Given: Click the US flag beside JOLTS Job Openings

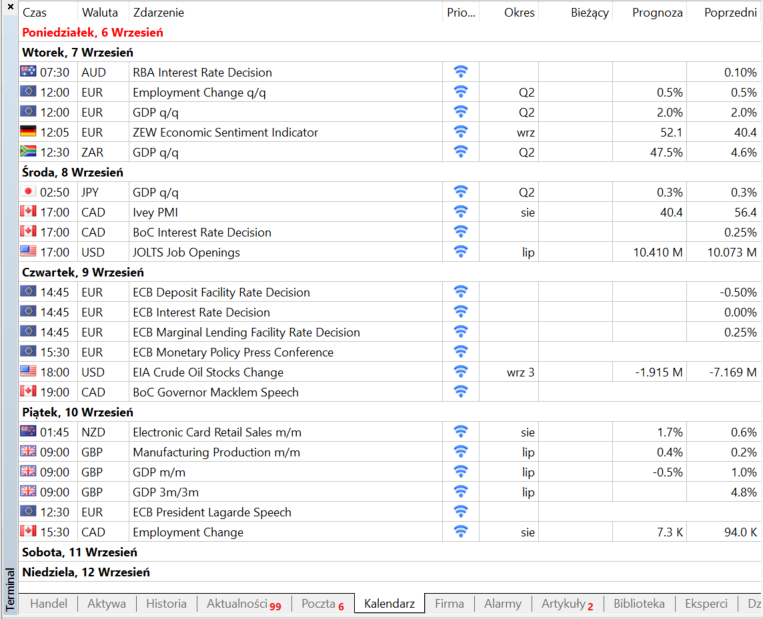Looking at the screenshot, I should point(28,251).
